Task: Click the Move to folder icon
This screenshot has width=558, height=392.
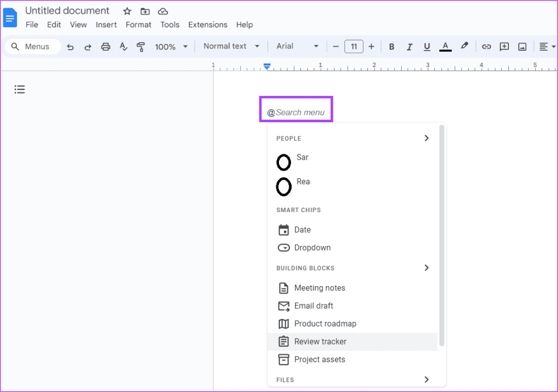Action: click(x=145, y=11)
